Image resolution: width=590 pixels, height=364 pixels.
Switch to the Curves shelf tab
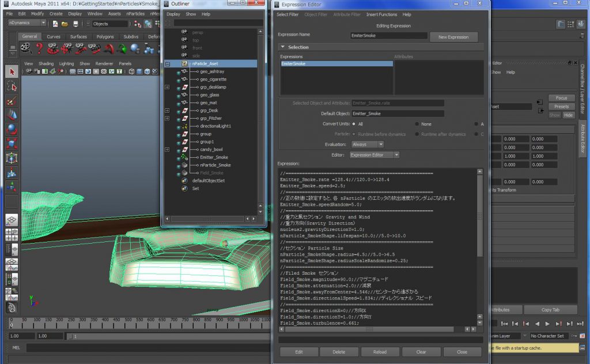(54, 37)
